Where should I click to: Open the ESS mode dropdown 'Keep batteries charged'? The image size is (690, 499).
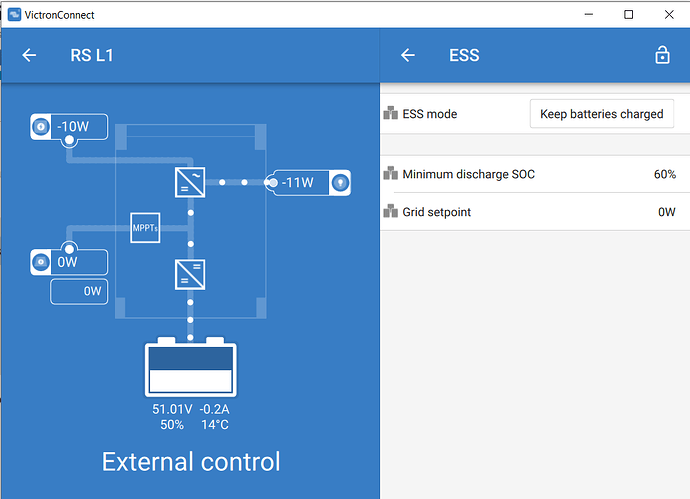tap(602, 114)
